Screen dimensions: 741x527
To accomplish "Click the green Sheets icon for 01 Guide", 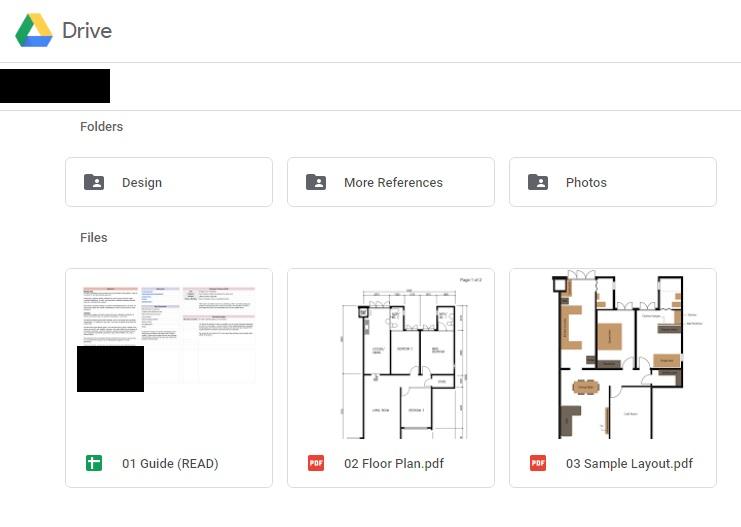I will 94,463.
